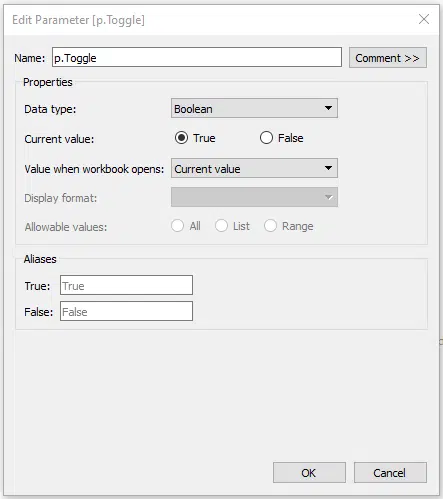Click the Aliases group heading
This screenshot has height=499, width=443.
(40, 259)
